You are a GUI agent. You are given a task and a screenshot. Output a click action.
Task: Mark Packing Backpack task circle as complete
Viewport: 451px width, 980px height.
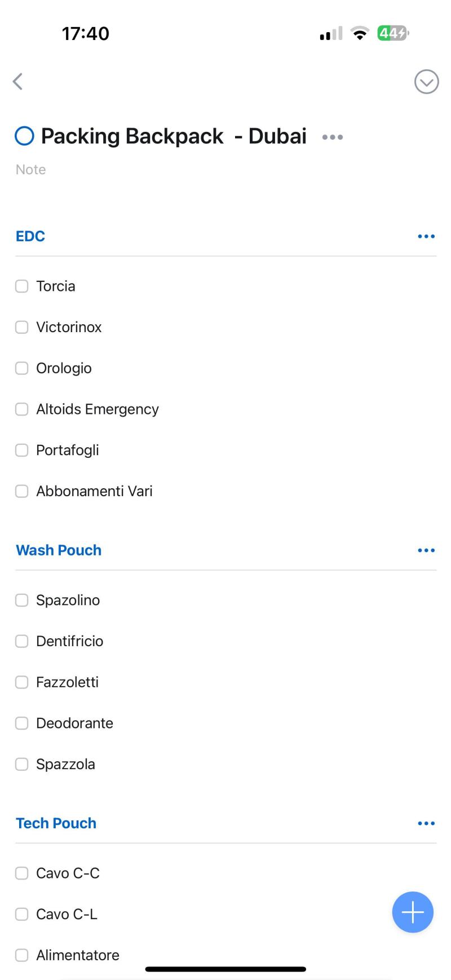[24, 136]
